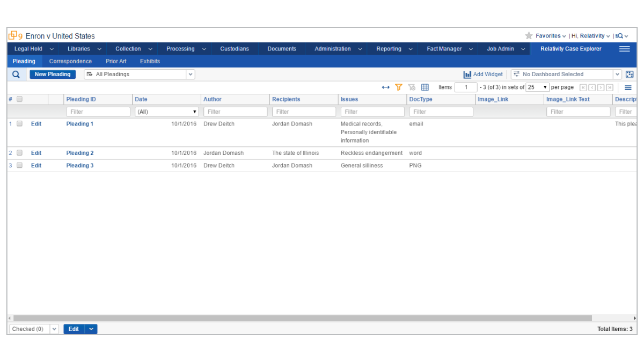The height and width of the screenshot is (362, 644).
Task: Open the quick navigation search icon
Action: pyautogui.click(x=621, y=35)
